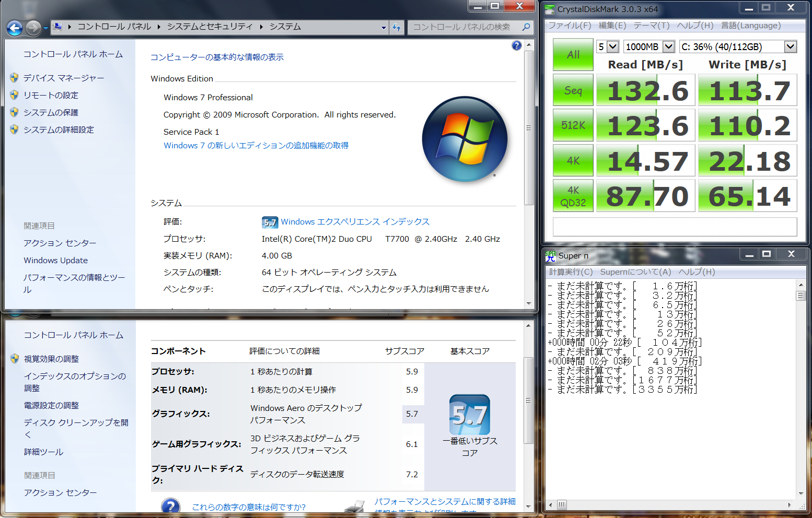Open デバイス マネージャー link
The width and height of the screenshot is (812, 518).
64,78
